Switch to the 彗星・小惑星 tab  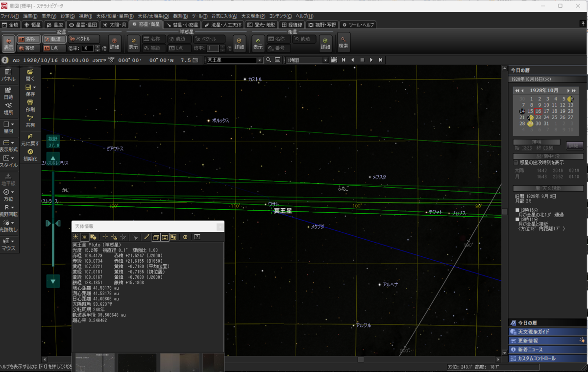click(x=183, y=25)
